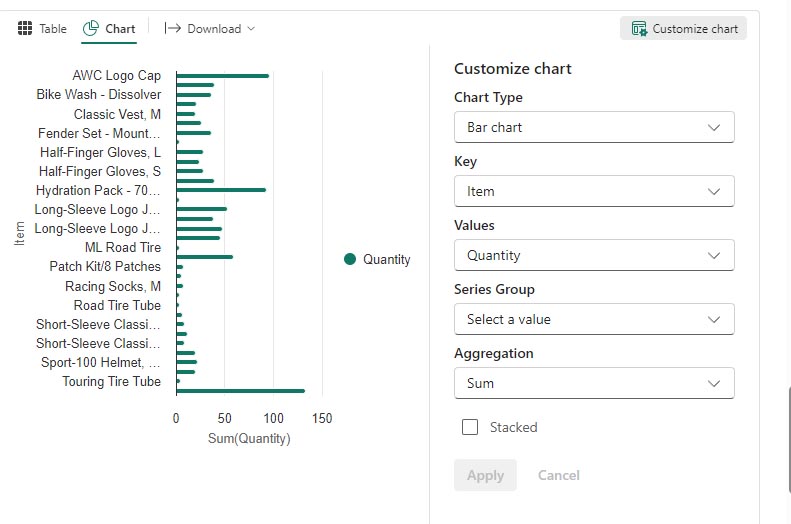Image resolution: width=791 pixels, height=524 pixels.
Task: Click the Road Tire Tube label
Action: 117,306
